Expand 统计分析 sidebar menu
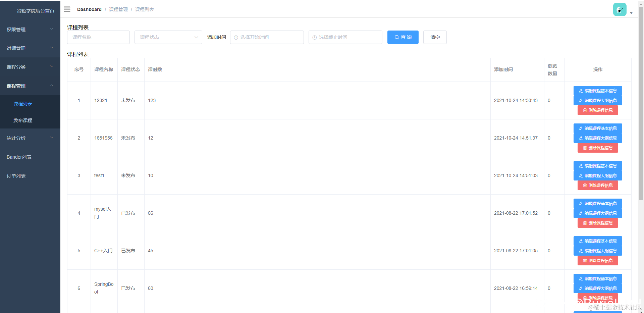The image size is (644, 313). click(x=30, y=138)
